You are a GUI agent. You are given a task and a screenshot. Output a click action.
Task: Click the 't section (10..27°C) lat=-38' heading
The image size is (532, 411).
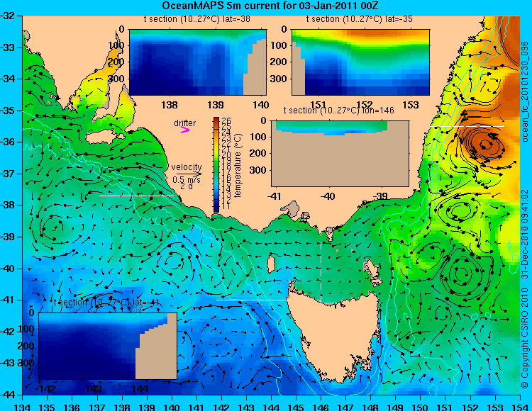[197, 19]
